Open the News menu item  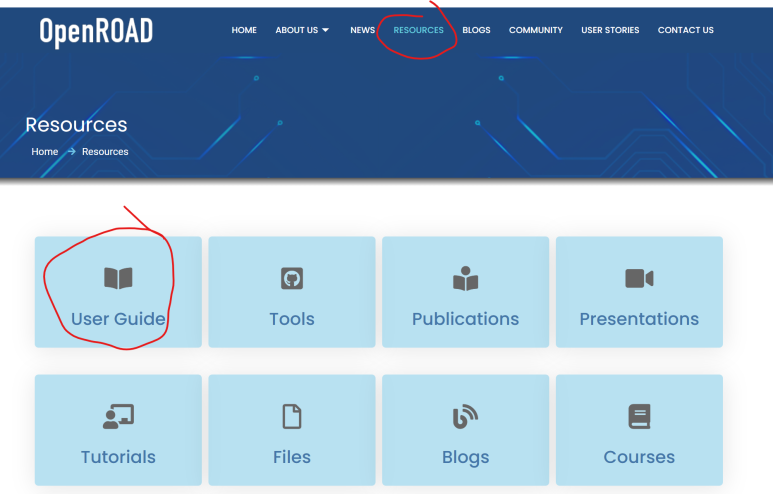pyautogui.click(x=362, y=30)
